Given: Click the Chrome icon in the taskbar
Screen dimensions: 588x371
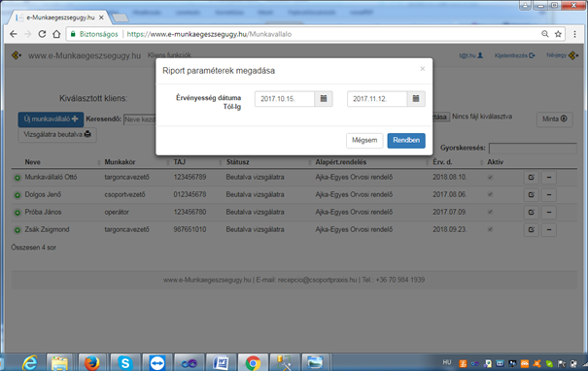Looking at the screenshot, I should tap(253, 363).
